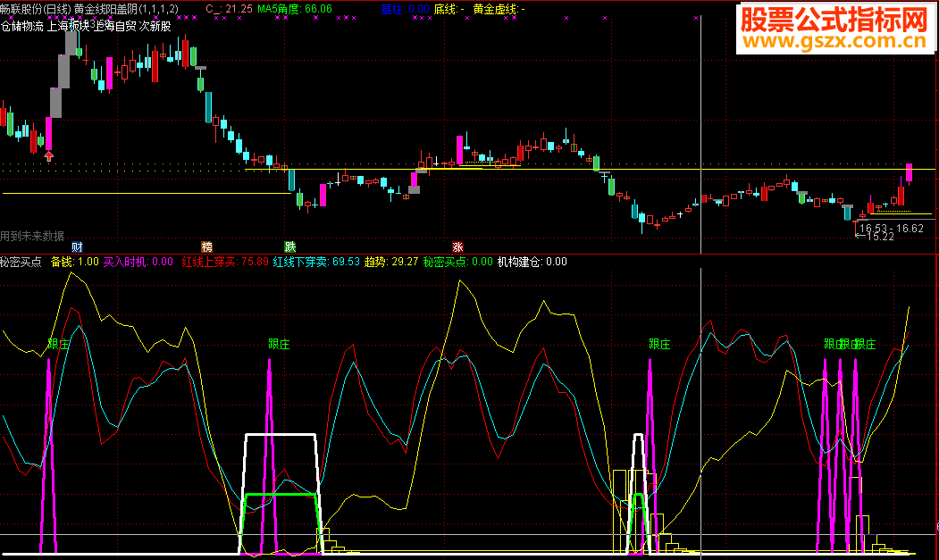Select the chart title 畅联股份(日线)
The width and height of the screenshot is (939, 560).
click(36, 9)
